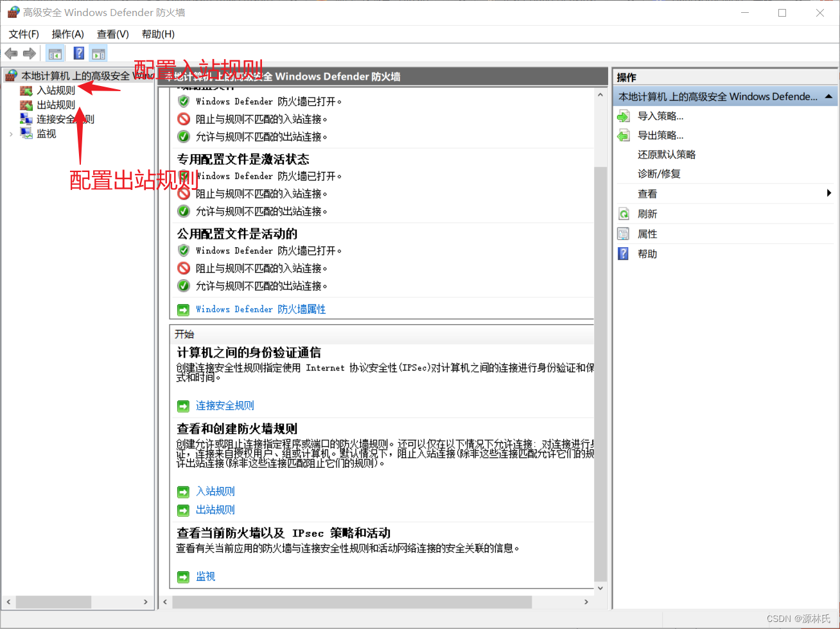Expand the 查看 submenu arrow in actions pane
This screenshot has width=840, height=629.
829,193
